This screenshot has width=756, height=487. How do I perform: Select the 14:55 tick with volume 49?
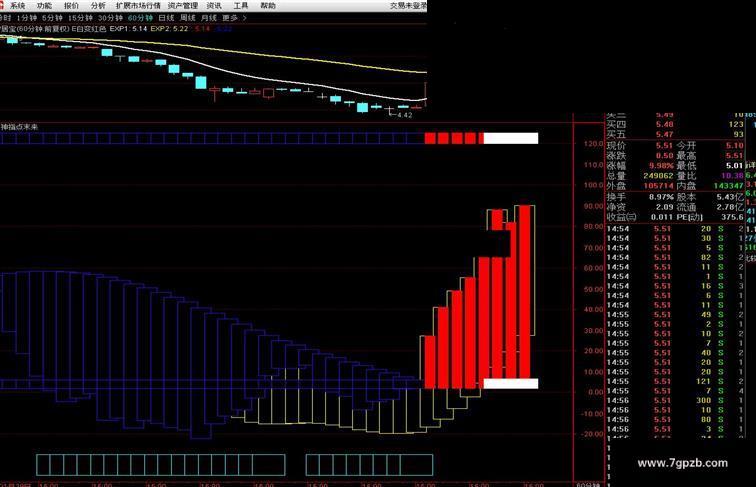point(675,314)
